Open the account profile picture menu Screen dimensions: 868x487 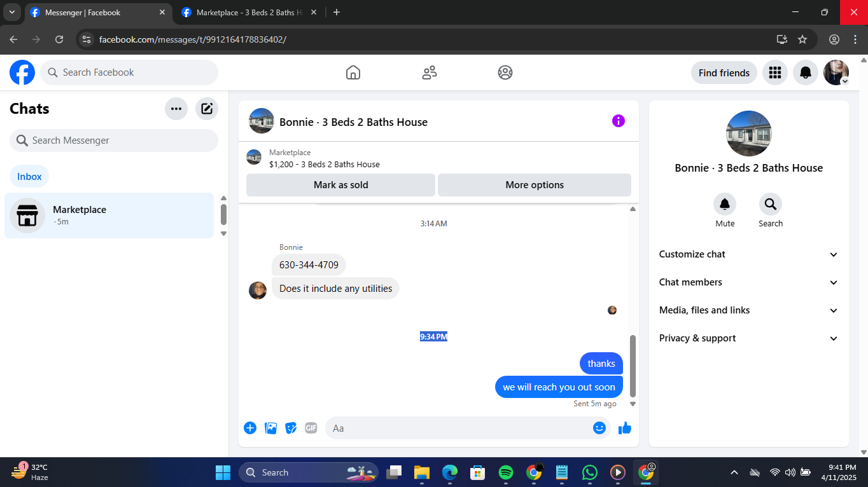point(836,72)
